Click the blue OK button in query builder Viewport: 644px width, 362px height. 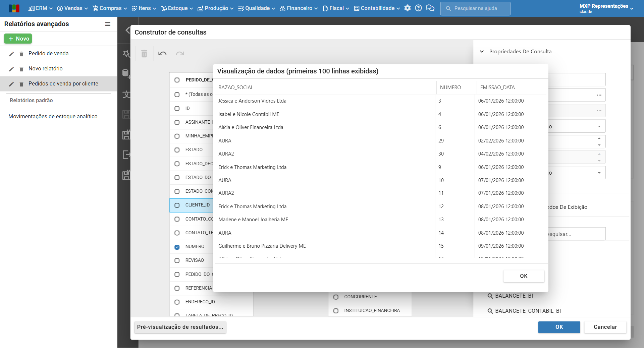pyautogui.click(x=559, y=327)
